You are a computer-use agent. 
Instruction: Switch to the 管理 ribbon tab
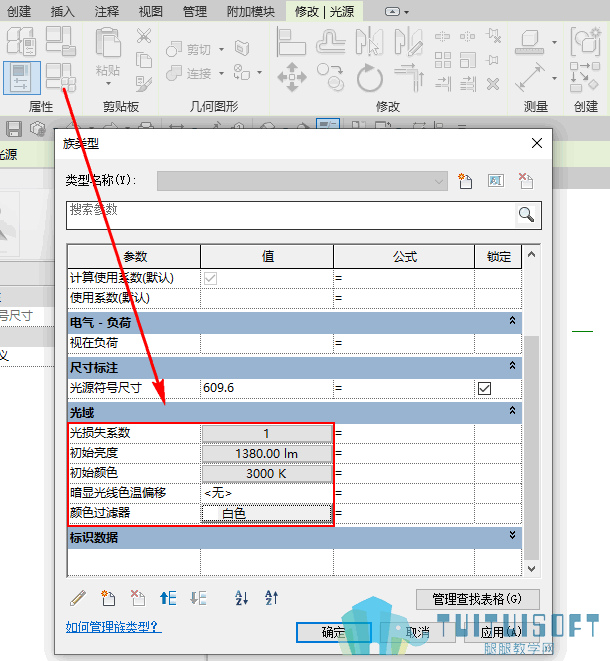(195, 11)
